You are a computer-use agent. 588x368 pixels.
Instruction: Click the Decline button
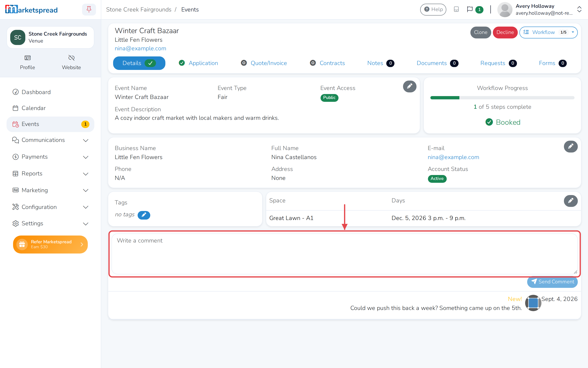[x=505, y=32]
